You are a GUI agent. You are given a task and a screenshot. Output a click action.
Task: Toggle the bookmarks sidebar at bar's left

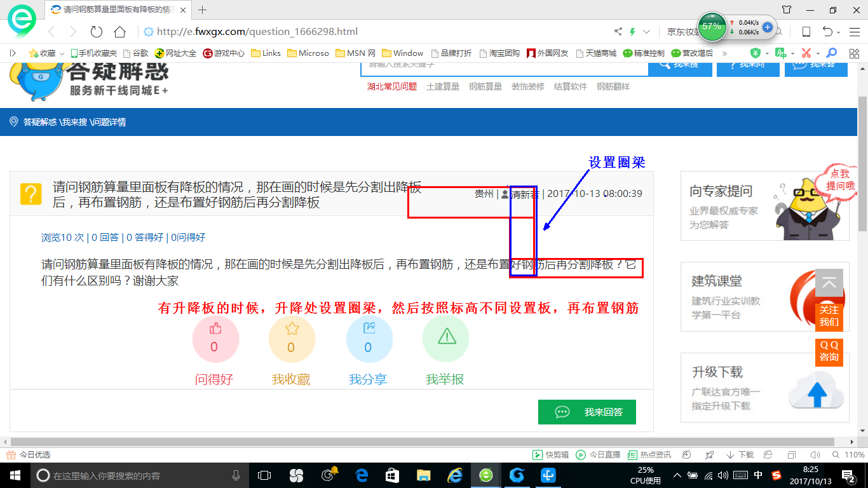13,53
